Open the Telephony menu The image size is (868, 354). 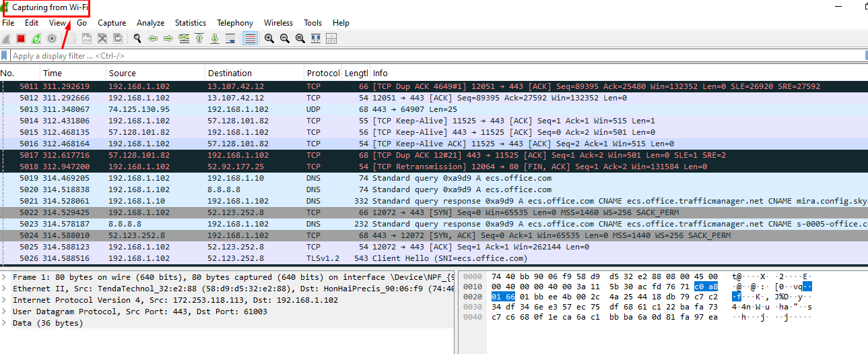point(235,23)
